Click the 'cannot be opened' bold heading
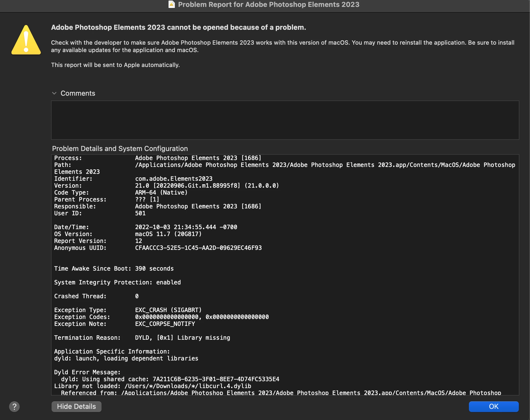Image resolution: width=530 pixels, height=420 pixels. [178, 27]
